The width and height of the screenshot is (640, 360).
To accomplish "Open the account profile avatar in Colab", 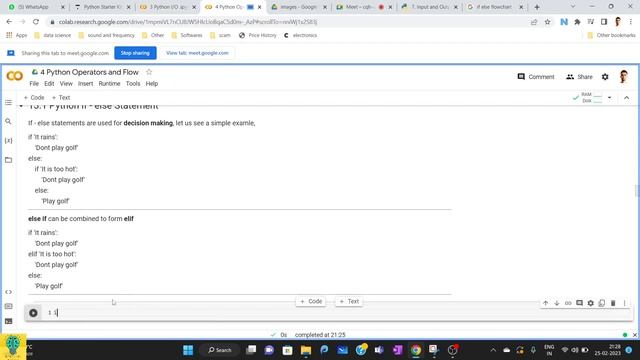I will [623, 77].
